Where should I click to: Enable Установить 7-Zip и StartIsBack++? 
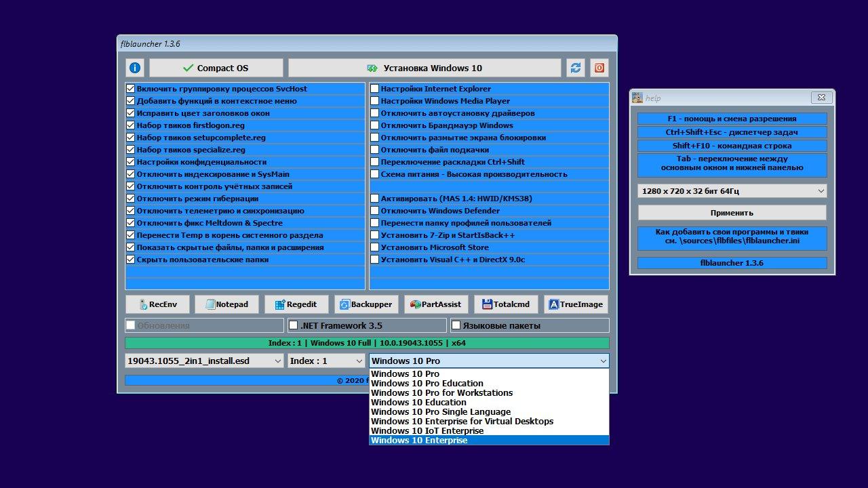click(x=374, y=235)
